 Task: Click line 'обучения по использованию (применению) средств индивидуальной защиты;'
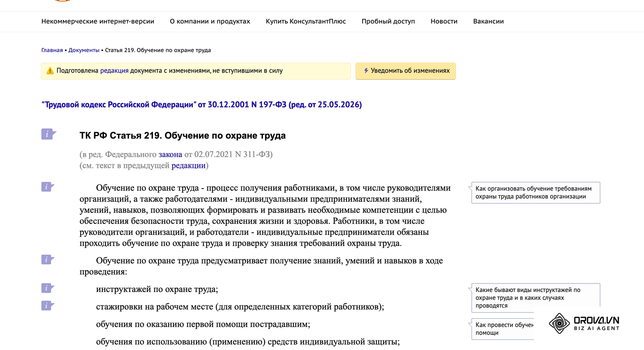click(248, 342)
